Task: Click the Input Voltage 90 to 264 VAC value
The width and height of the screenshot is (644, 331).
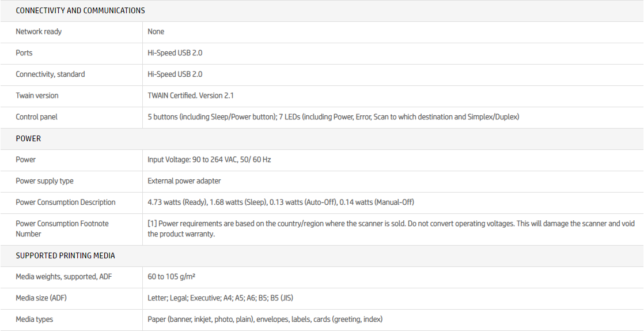Action: click(209, 160)
